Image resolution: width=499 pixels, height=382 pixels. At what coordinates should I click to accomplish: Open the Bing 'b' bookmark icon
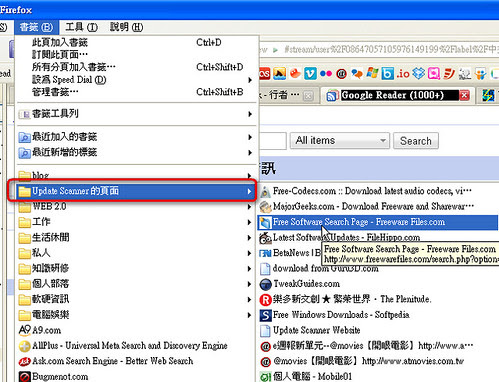[x=388, y=73]
